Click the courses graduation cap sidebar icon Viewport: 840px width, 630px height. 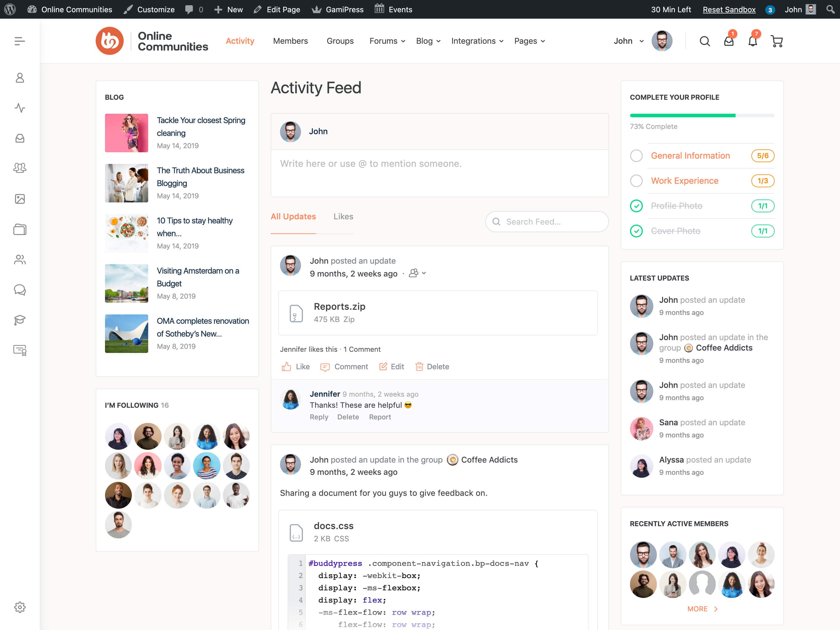pyautogui.click(x=20, y=320)
